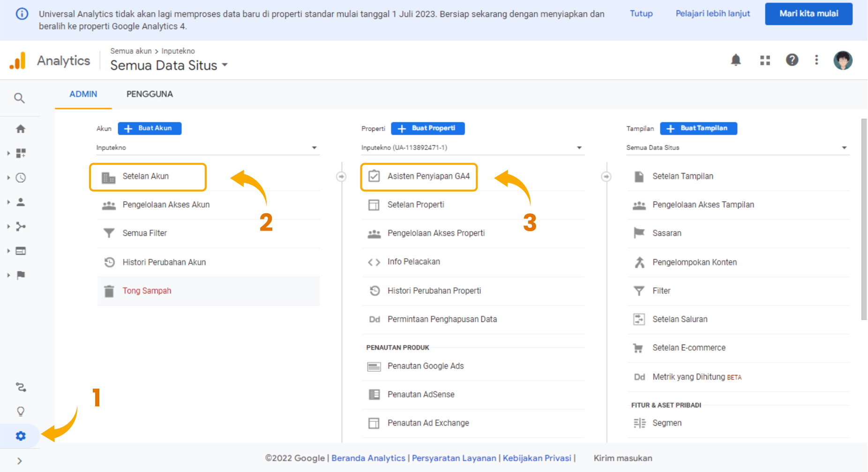
Task: Click the Buat Akun button
Action: click(150, 128)
